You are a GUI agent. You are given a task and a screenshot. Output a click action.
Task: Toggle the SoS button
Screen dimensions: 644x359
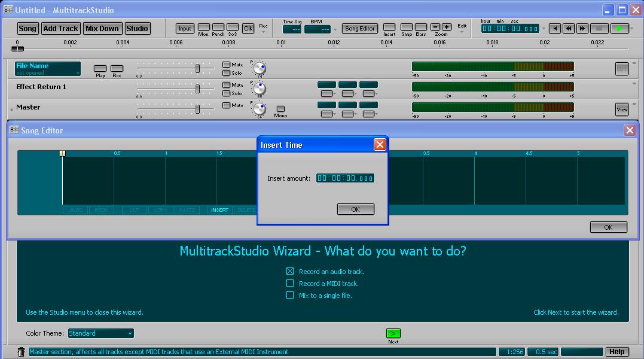click(x=233, y=27)
